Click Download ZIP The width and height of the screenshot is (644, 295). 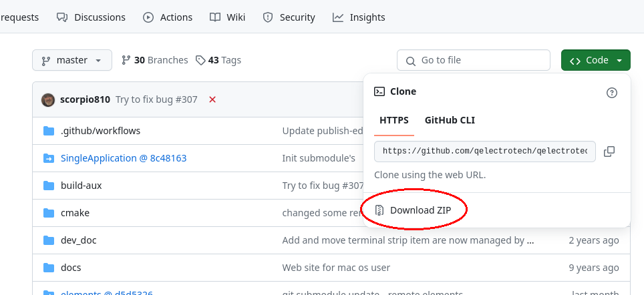pos(414,210)
